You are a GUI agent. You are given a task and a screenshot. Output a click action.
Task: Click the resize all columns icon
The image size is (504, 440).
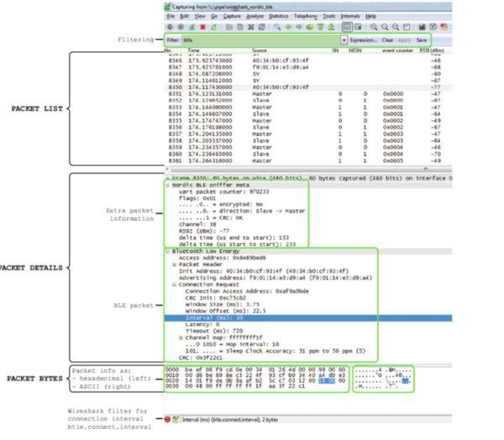pyautogui.click(x=407, y=28)
